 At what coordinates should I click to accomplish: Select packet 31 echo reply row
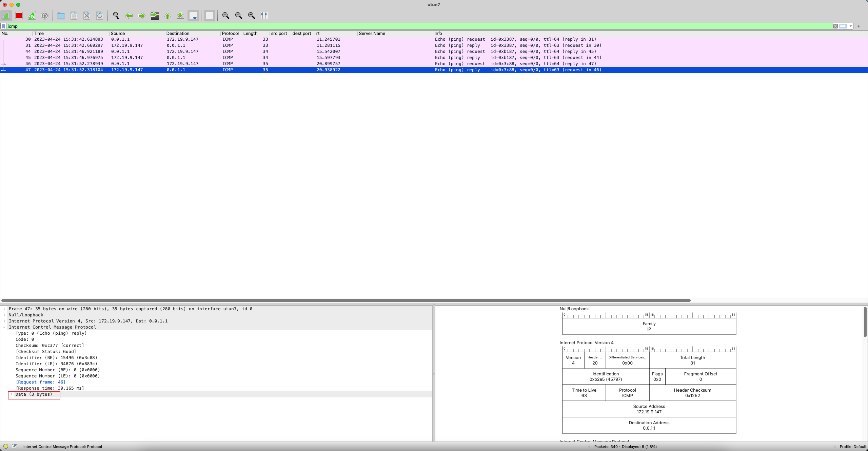434,45
